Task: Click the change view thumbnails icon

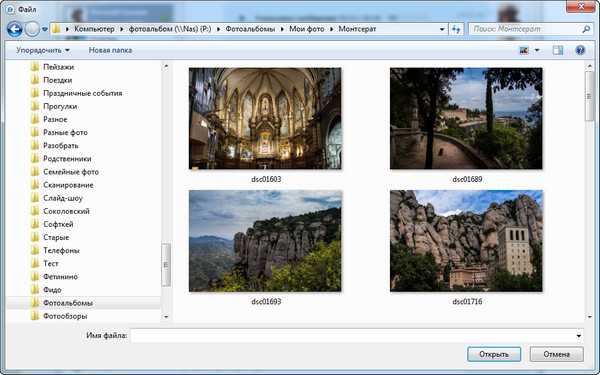Action: [523, 50]
